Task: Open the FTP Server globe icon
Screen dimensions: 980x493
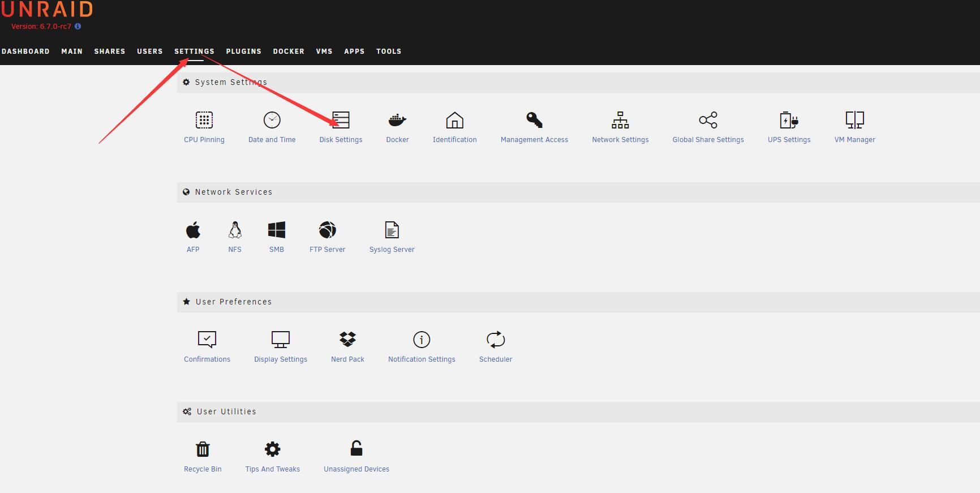Action: (327, 230)
